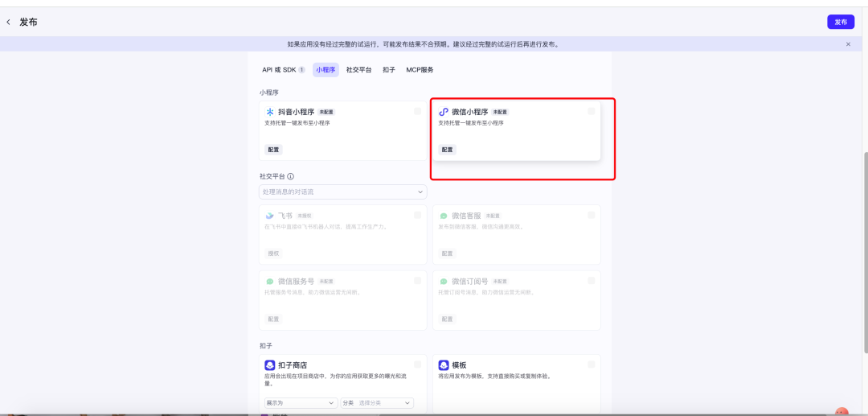The width and height of the screenshot is (868, 416).
Task: Tick the 微信小程序 checkbox
Action: click(x=592, y=111)
